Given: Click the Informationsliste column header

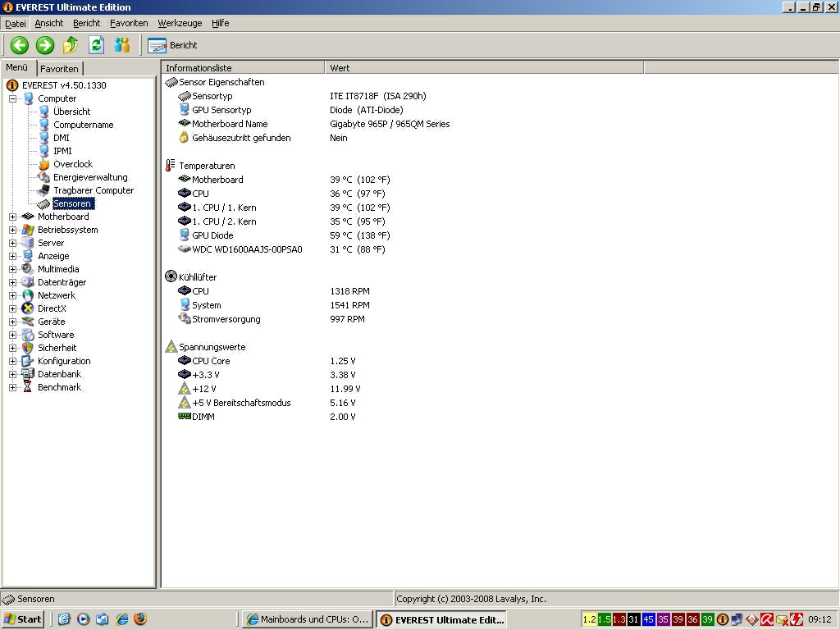Looking at the screenshot, I should click(x=243, y=68).
